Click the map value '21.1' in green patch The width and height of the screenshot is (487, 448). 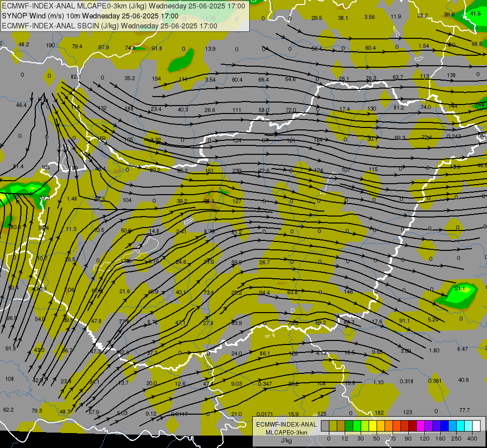point(460,289)
